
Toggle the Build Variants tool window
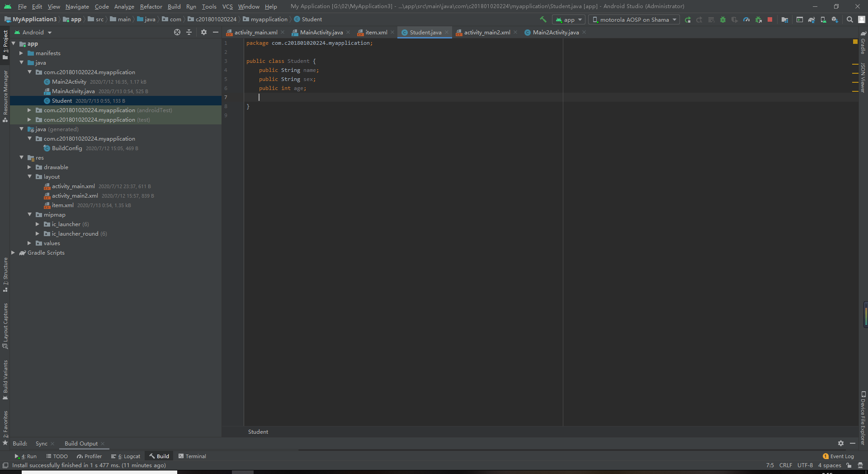point(5,380)
